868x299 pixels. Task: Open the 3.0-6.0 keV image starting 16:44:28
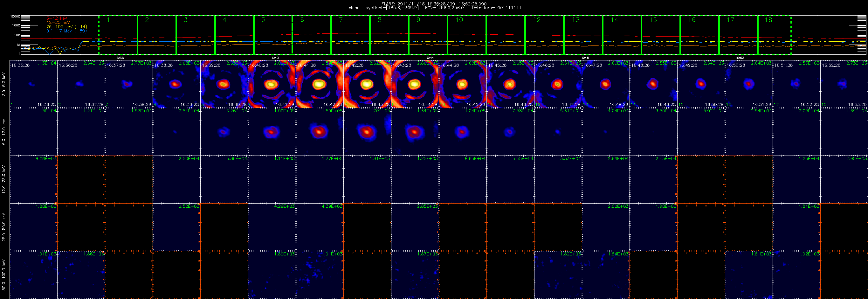click(x=463, y=84)
